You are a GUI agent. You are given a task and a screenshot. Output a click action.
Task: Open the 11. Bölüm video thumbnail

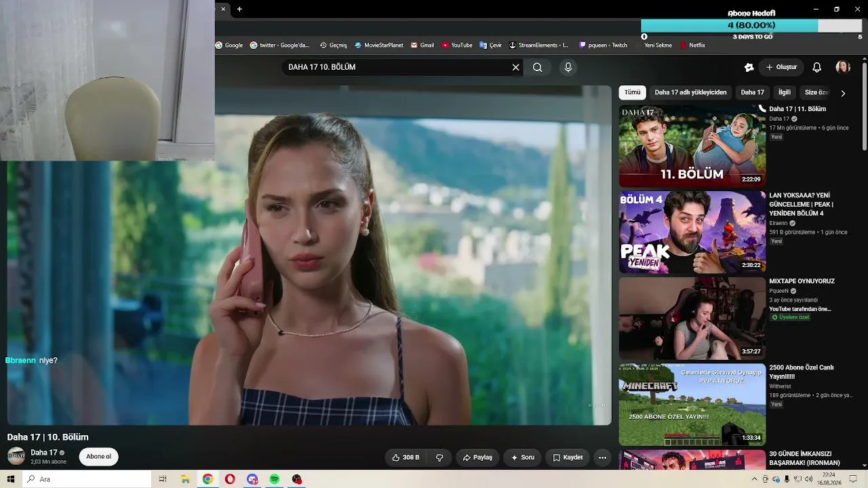pos(692,146)
